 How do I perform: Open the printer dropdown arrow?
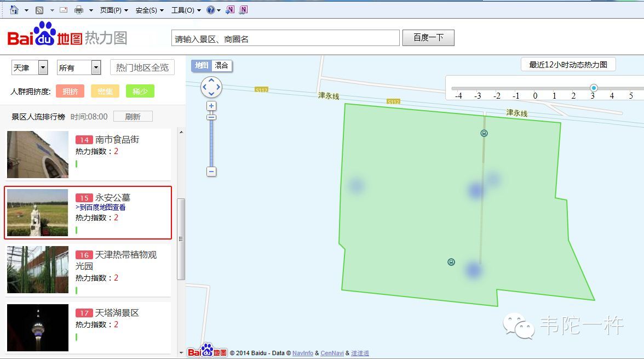pos(91,10)
